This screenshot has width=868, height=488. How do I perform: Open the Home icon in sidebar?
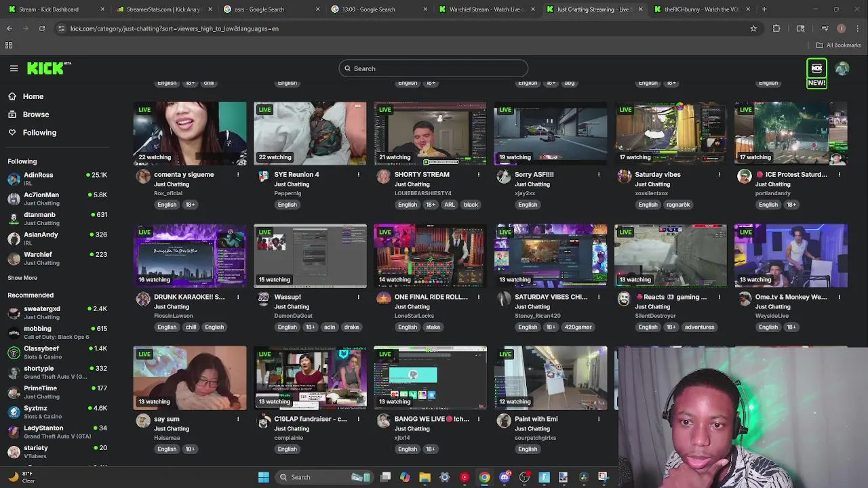(x=12, y=96)
